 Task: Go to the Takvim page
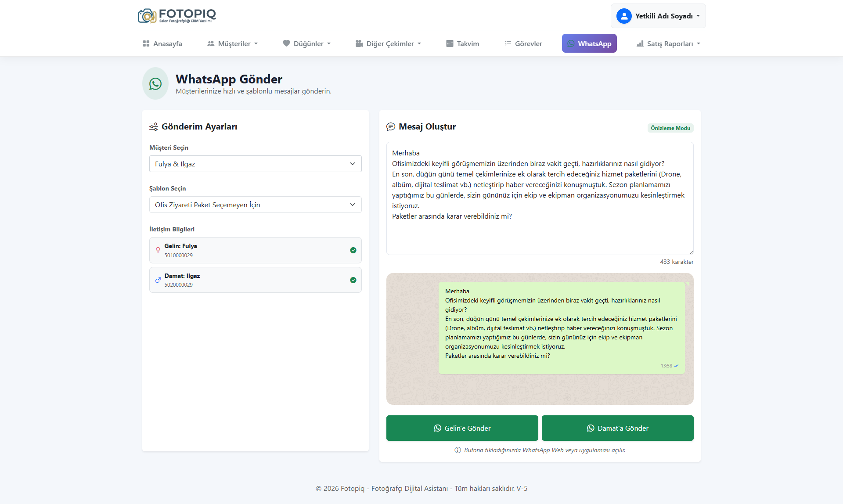(462, 43)
